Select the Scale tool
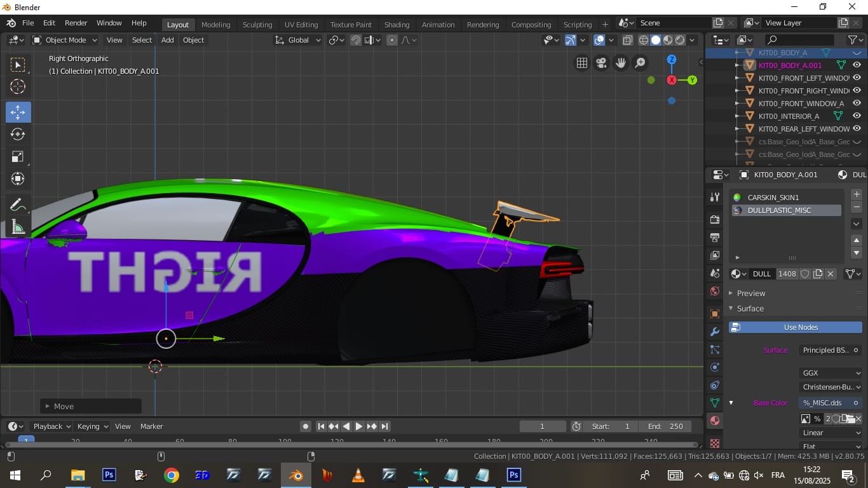868x488 pixels. [x=18, y=157]
